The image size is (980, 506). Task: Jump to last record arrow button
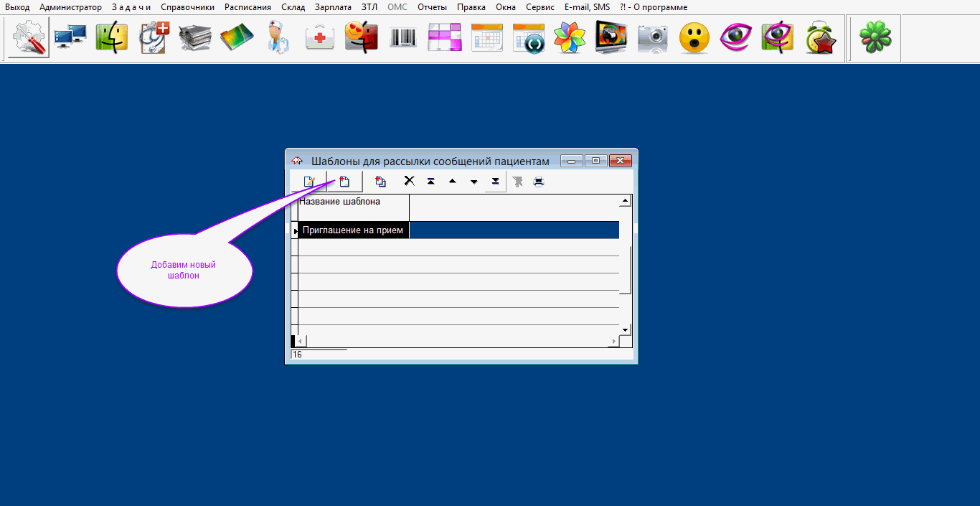coord(495,182)
